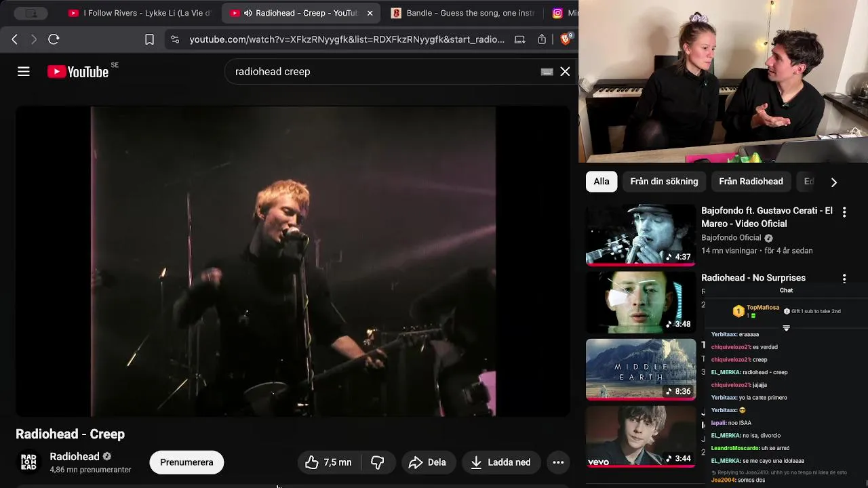Viewport: 868px width, 488px height.
Task: Open Radiohead - No Surprises title link
Action: pyautogui.click(x=753, y=278)
